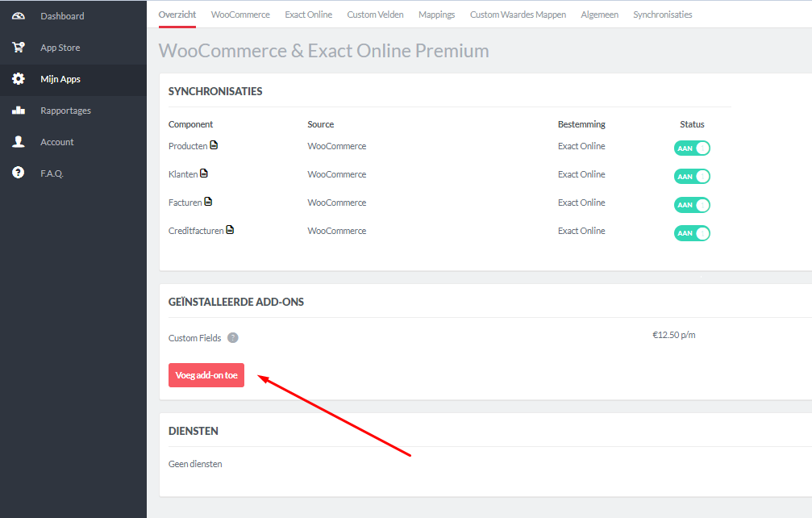This screenshot has height=518, width=812.
Task: Click the F.A.Q. question mark icon
Action: (18, 173)
